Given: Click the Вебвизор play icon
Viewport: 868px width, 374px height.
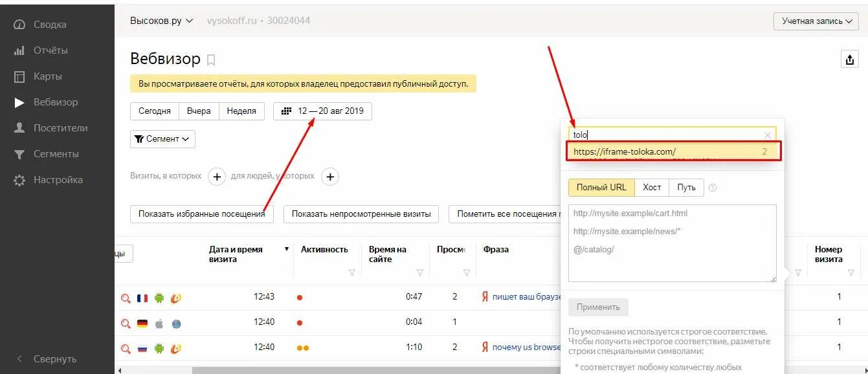Looking at the screenshot, I should [x=19, y=102].
